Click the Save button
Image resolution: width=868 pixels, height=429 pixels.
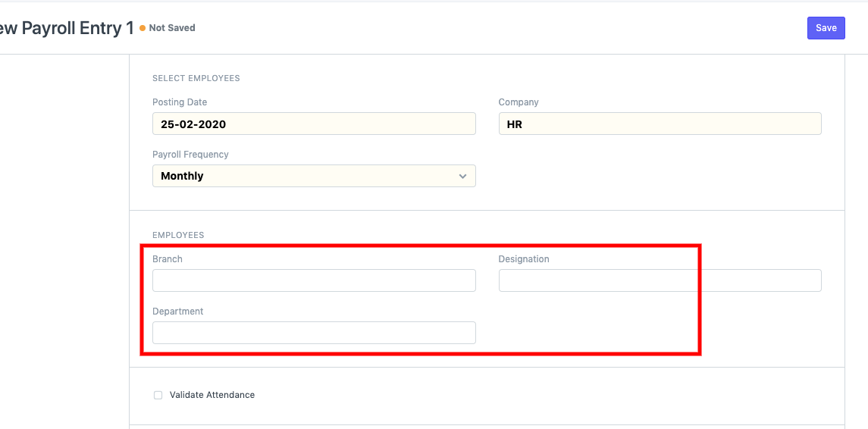826,28
